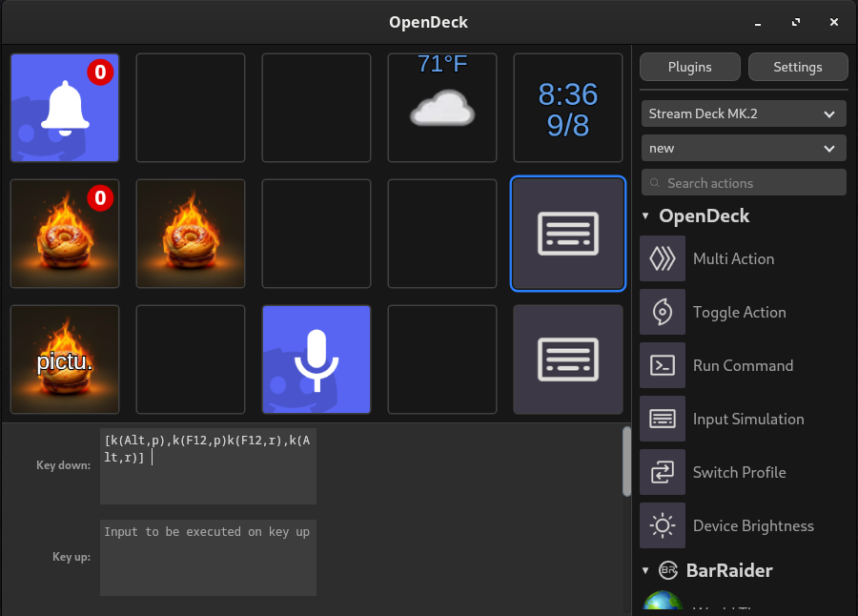Open the Stream Deck MK.2 device dropdown
This screenshot has height=616, width=858.
(x=744, y=113)
